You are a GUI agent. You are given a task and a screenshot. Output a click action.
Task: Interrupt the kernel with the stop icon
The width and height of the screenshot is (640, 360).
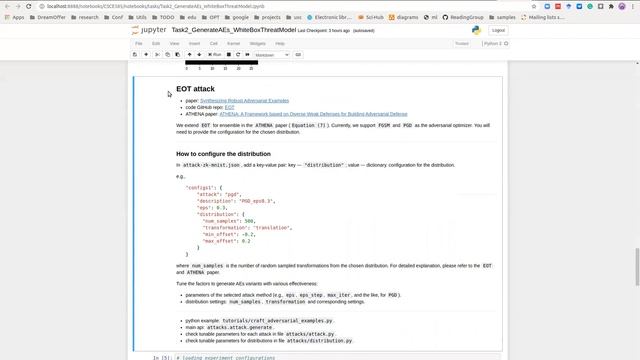[x=229, y=55]
